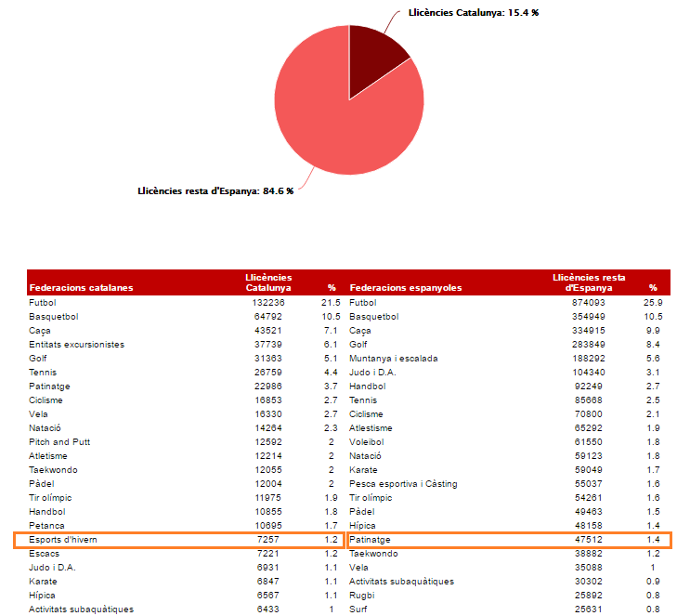Click the Entitats excursionistes row
690x616 pixels.
pyautogui.click(x=76, y=345)
